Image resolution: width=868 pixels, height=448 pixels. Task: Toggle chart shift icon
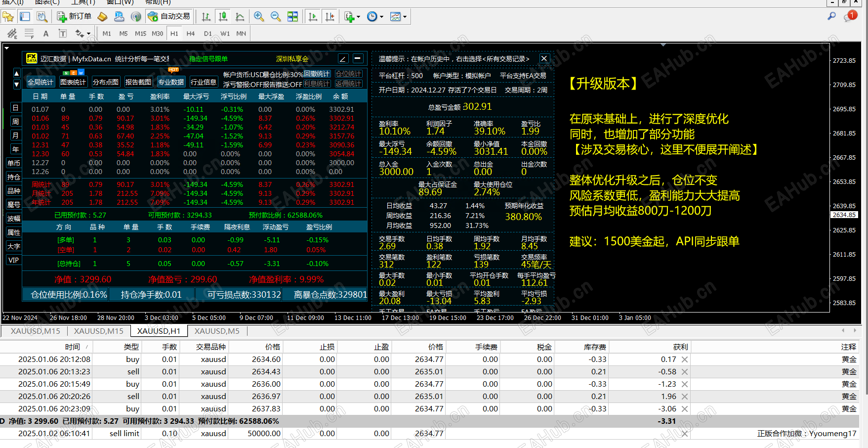330,17
